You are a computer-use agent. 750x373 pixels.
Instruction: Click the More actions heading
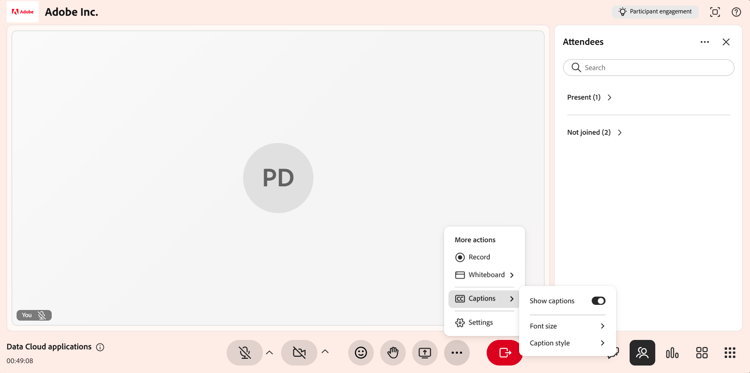[x=474, y=240]
